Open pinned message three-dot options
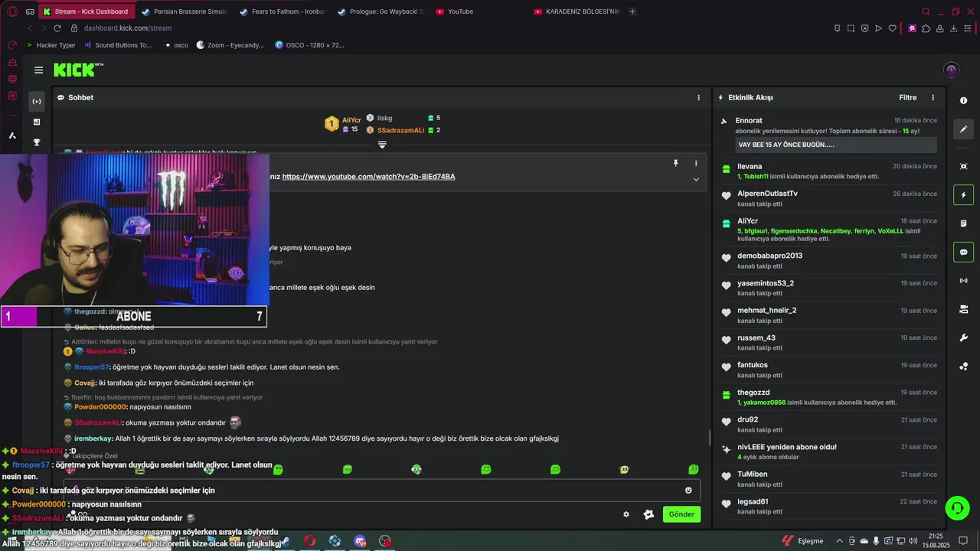This screenshot has width=980, height=551. [x=696, y=163]
